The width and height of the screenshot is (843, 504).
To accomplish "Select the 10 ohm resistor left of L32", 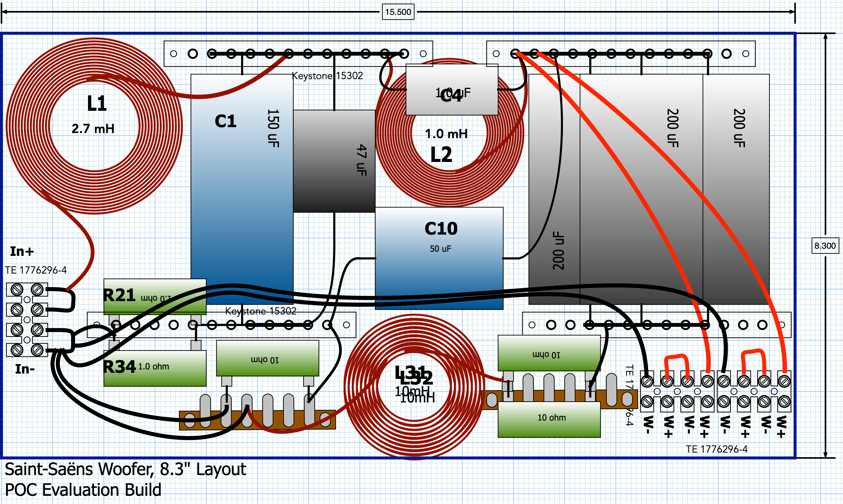I will click(268, 358).
